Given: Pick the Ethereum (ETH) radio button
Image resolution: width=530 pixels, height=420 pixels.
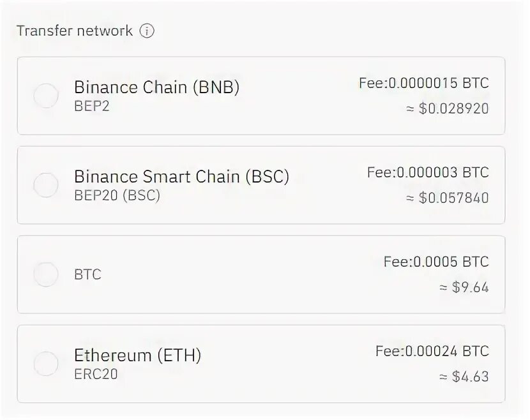Looking at the screenshot, I should pyautogui.click(x=46, y=364).
